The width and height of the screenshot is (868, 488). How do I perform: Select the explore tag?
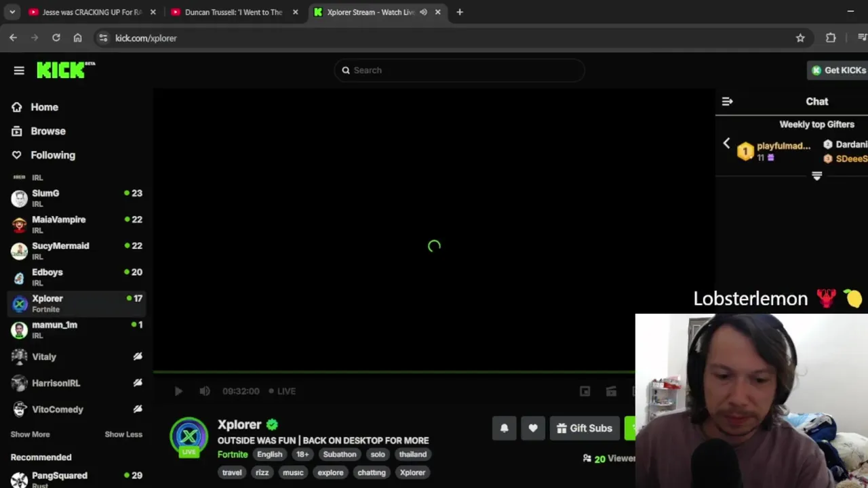coord(330,472)
